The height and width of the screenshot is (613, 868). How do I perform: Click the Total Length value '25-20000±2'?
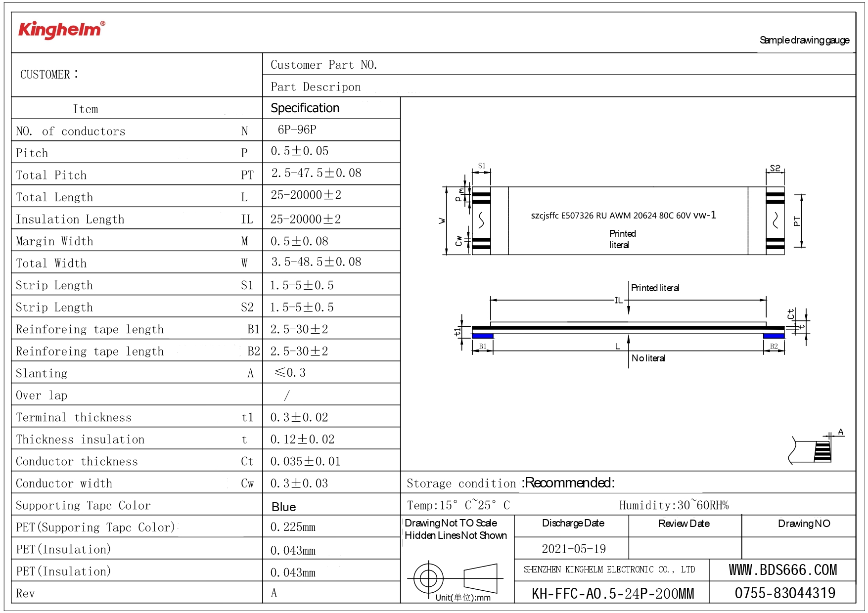[x=306, y=195]
